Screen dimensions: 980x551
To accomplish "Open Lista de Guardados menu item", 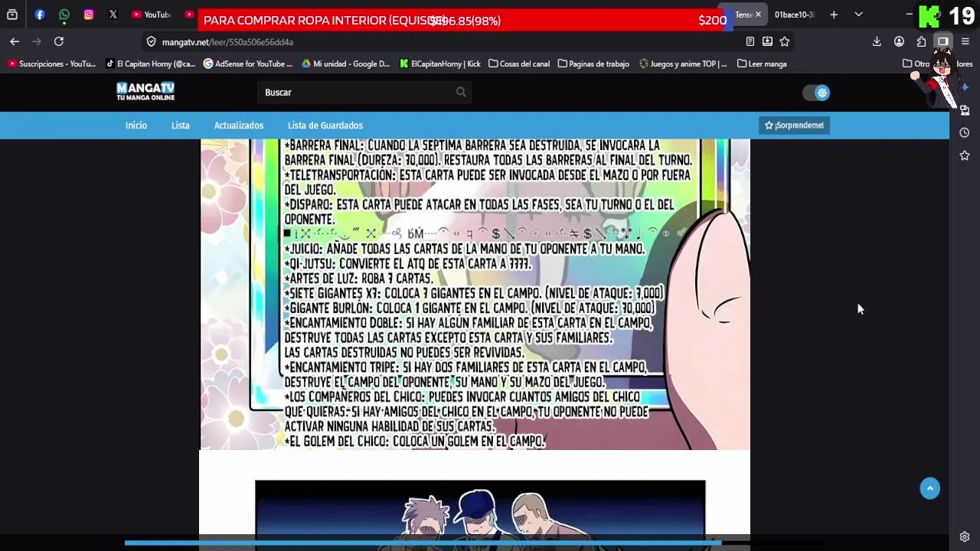I will pyautogui.click(x=325, y=126).
